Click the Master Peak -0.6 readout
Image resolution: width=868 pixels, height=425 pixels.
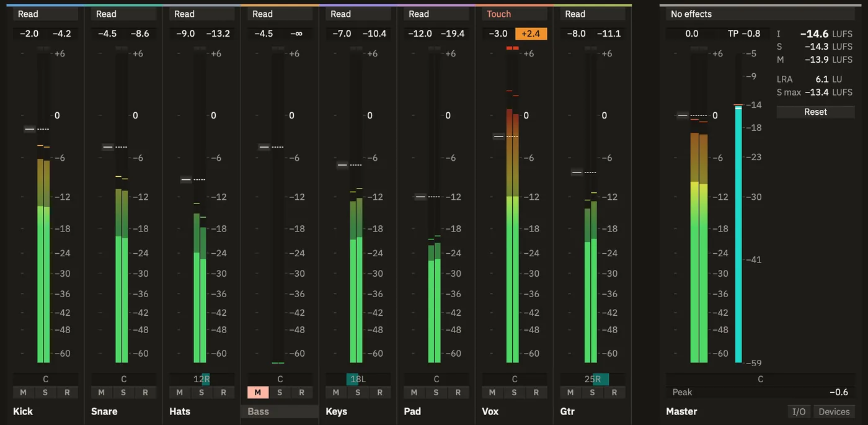tap(760, 392)
